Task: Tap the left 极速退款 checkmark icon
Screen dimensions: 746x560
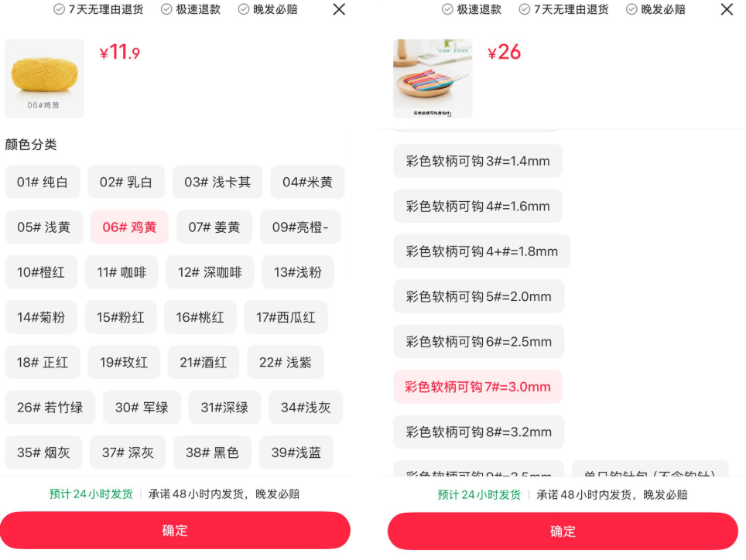Action: click(166, 9)
